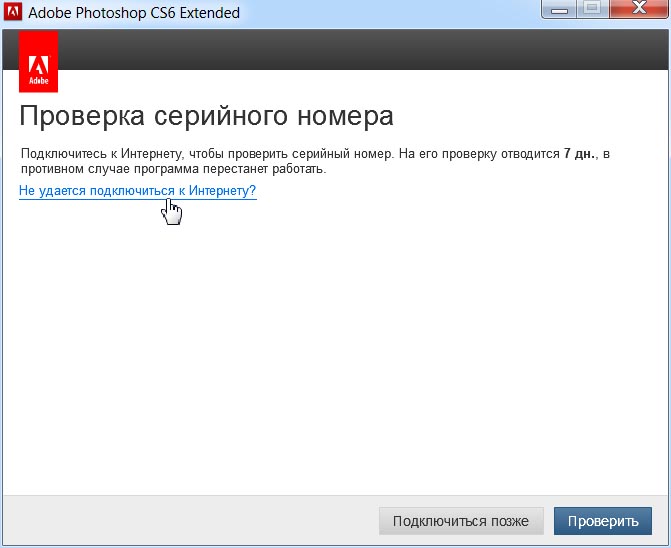
Task: Click the bold '7 дн.' text
Action: click(x=579, y=154)
